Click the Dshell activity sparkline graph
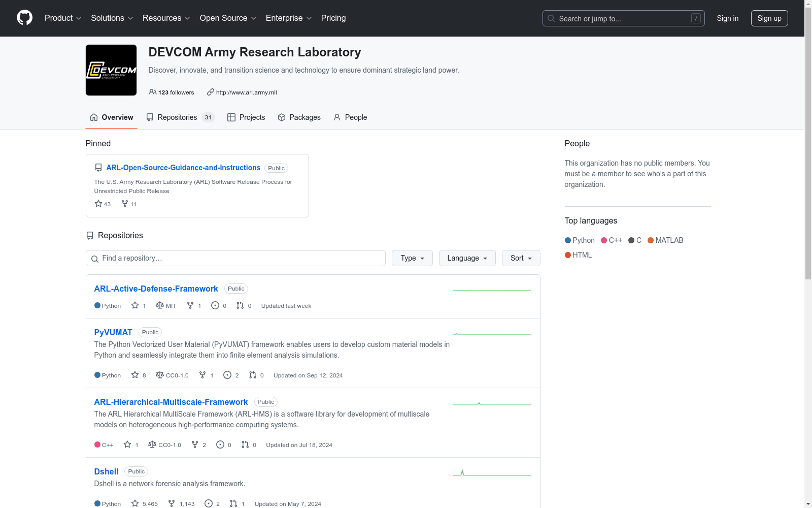The image size is (812, 508). pos(492,473)
